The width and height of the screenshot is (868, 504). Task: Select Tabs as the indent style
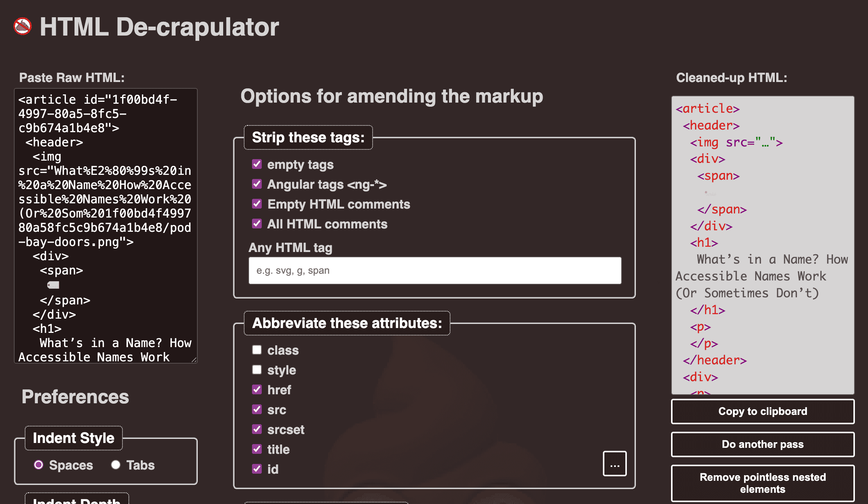(x=116, y=465)
